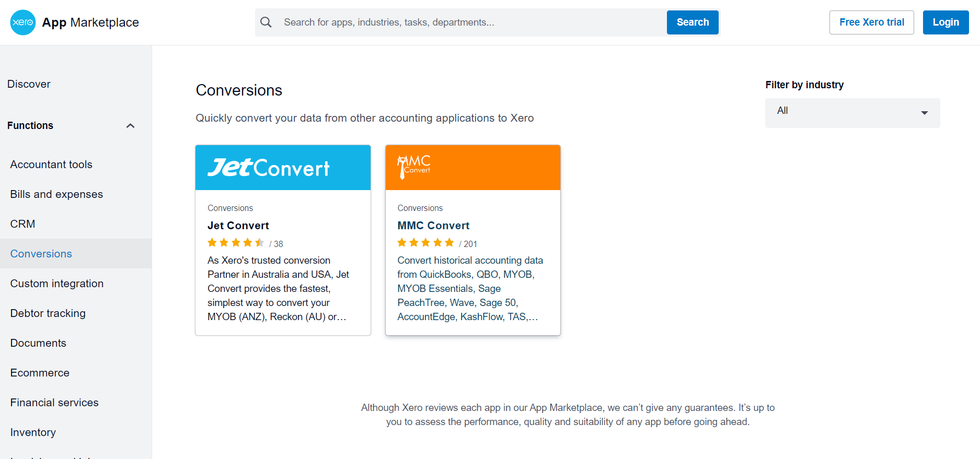Click MMC Convert star rating
This screenshot has width=980, height=459.
click(x=425, y=243)
